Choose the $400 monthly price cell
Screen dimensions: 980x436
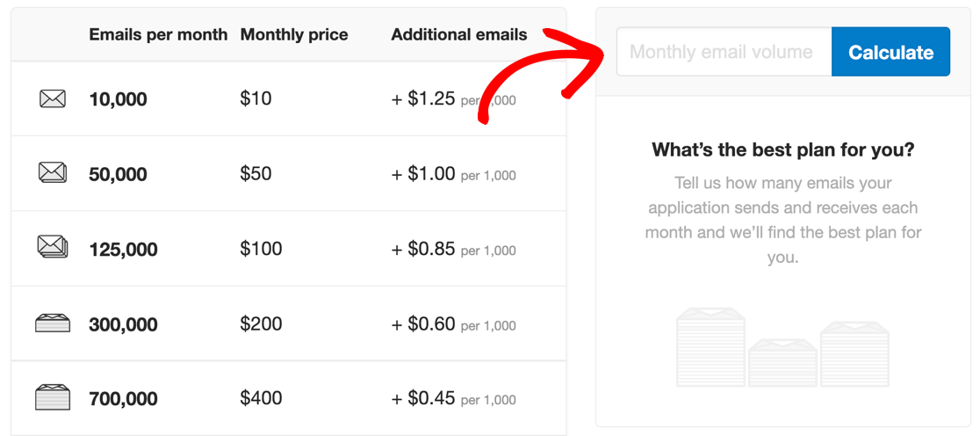(262, 398)
